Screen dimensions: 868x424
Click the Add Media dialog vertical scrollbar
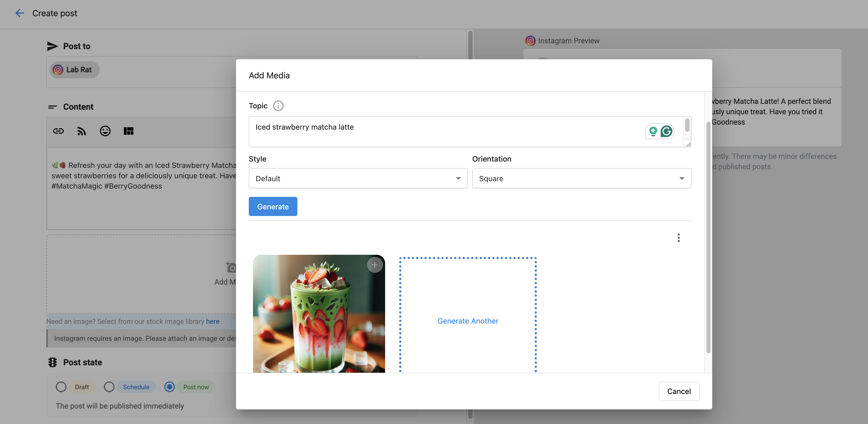point(708,236)
